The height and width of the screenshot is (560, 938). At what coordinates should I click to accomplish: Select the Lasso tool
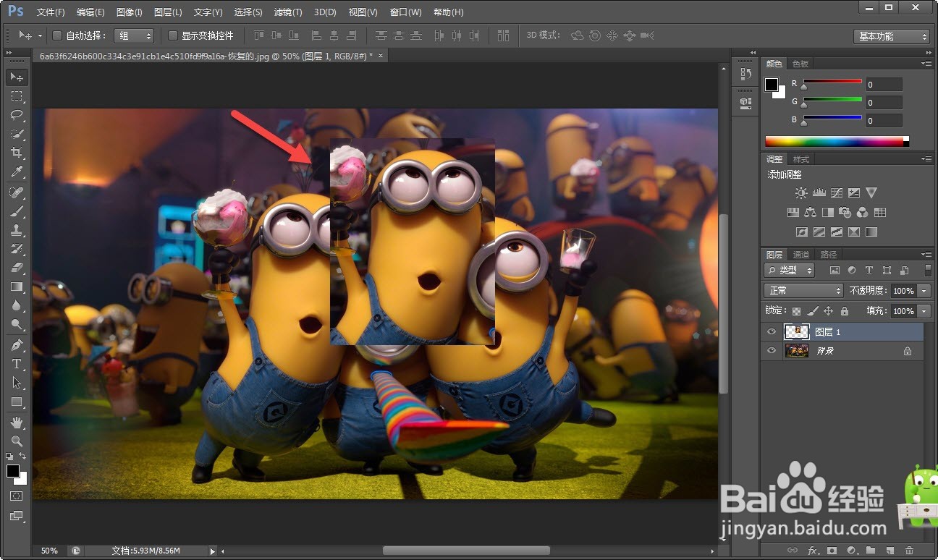click(x=17, y=115)
